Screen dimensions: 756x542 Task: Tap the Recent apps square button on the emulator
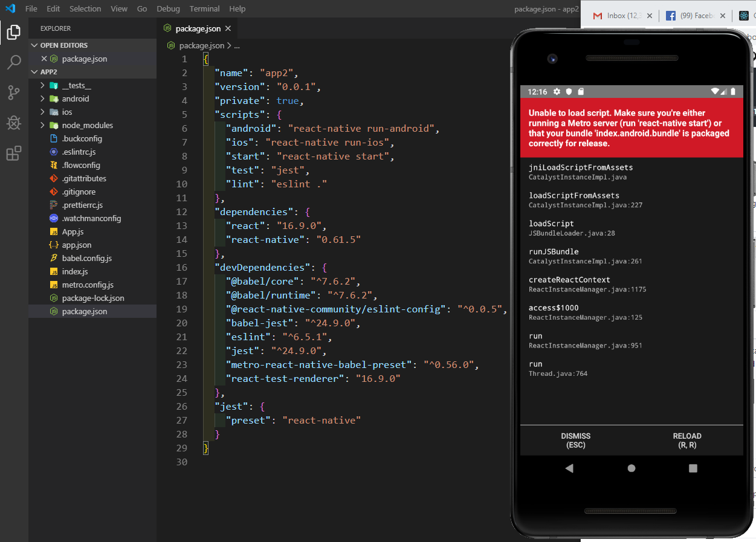point(693,468)
